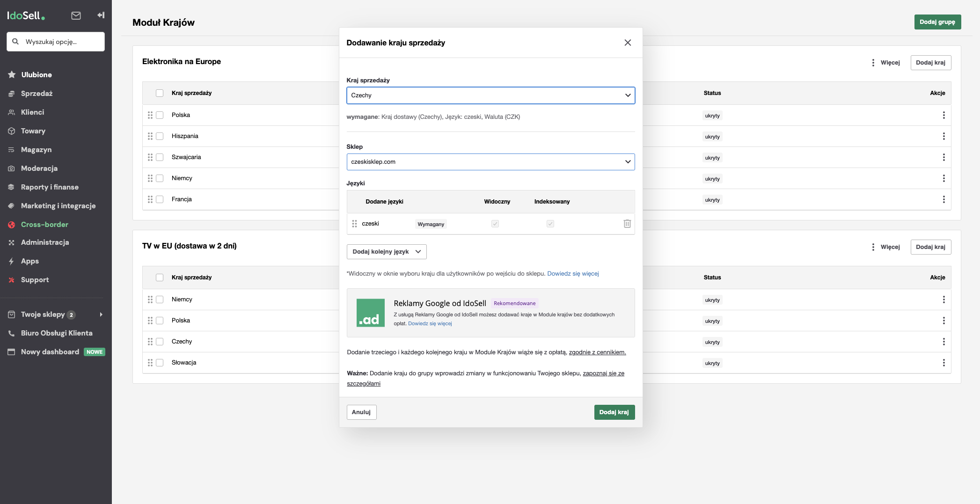This screenshot has height=504, width=980.
Task: Open Dowiedz się więcej in Reklamy Google box
Action: point(430,324)
